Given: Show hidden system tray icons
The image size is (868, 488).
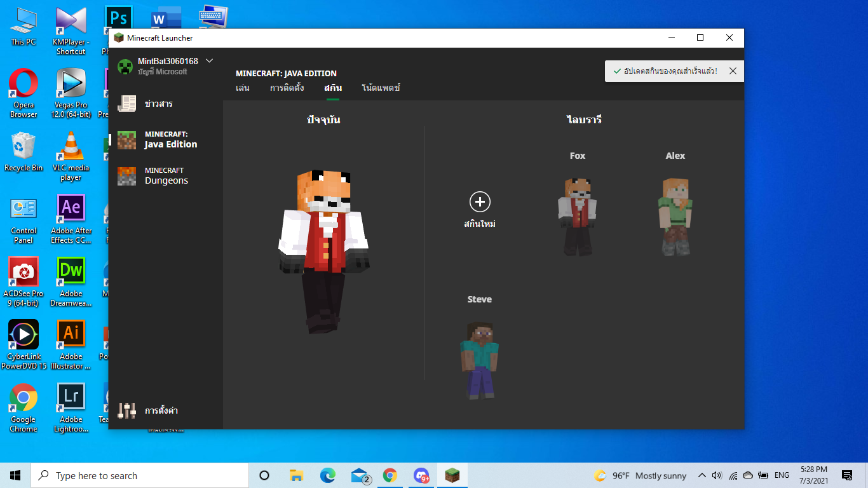Looking at the screenshot, I should coord(702,475).
